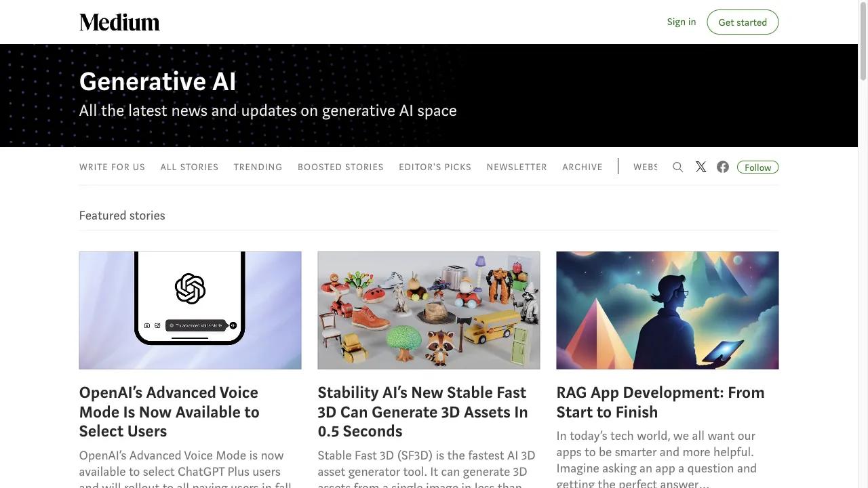Viewport: 868px width, 488px height.
Task: Open the search icon in navigation bar
Action: point(677,167)
